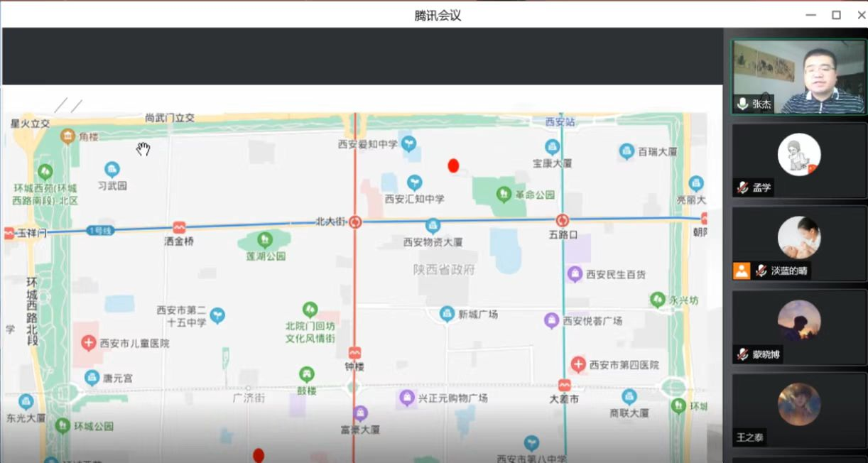868x463 pixels.
Task: Toggle 张杰's microphone icon
Action: [x=743, y=104]
